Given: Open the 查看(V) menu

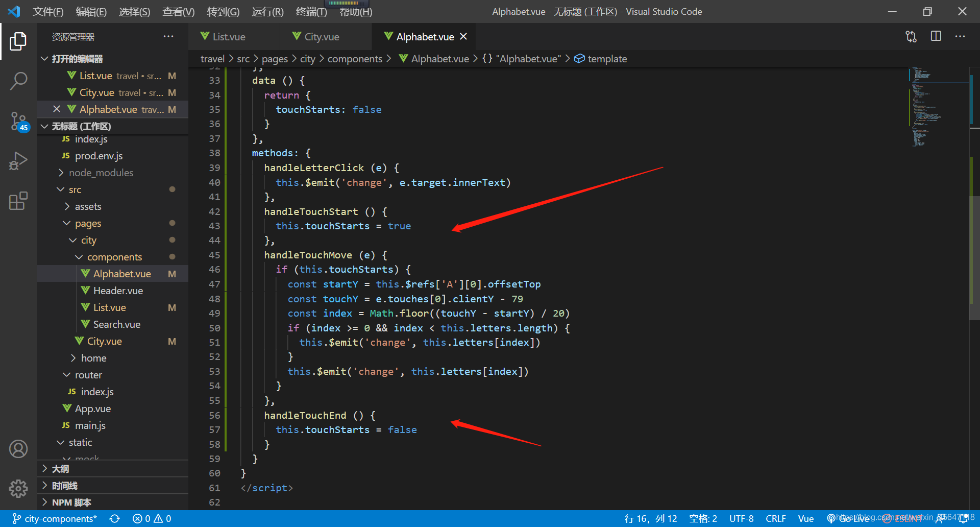Looking at the screenshot, I should (179, 12).
